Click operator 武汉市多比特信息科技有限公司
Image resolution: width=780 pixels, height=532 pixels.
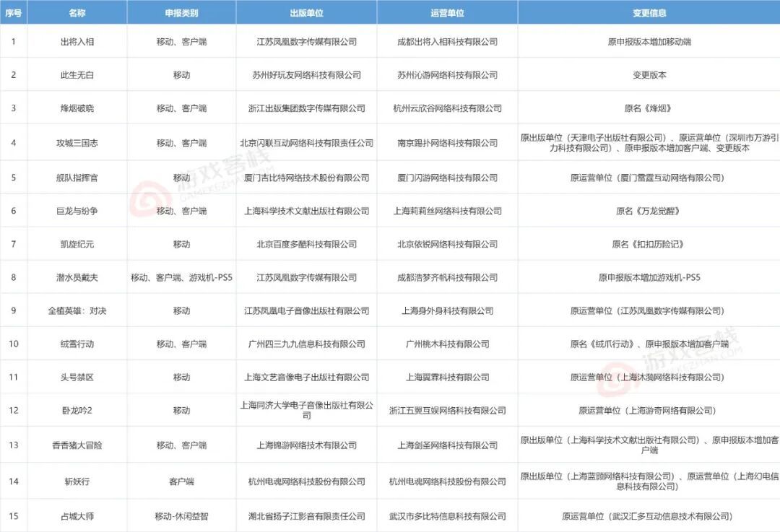point(447,517)
